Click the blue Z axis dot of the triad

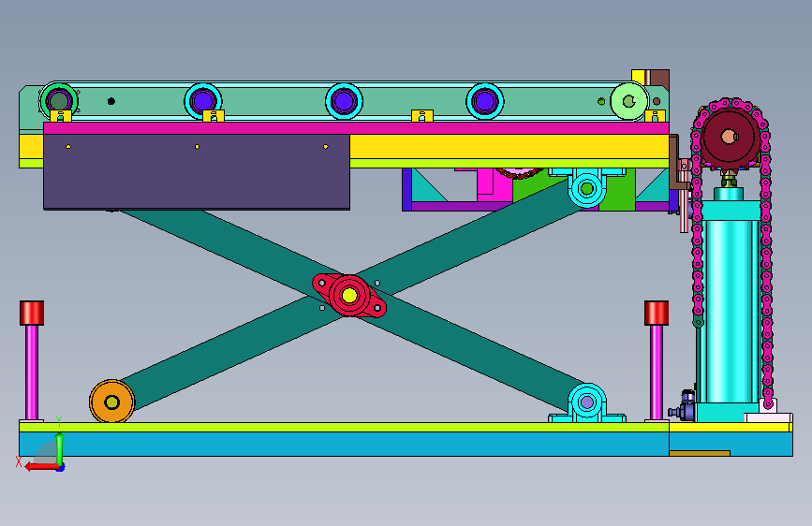(61, 468)
